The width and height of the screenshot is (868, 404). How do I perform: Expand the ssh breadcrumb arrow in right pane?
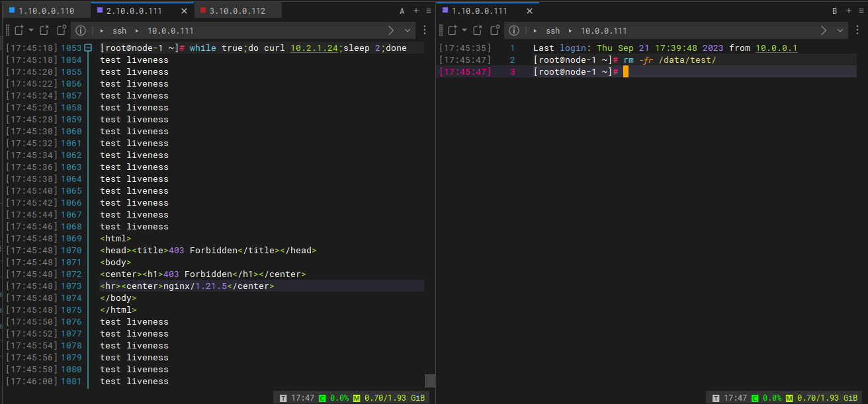pyautogui.click(x=535, y=30)
